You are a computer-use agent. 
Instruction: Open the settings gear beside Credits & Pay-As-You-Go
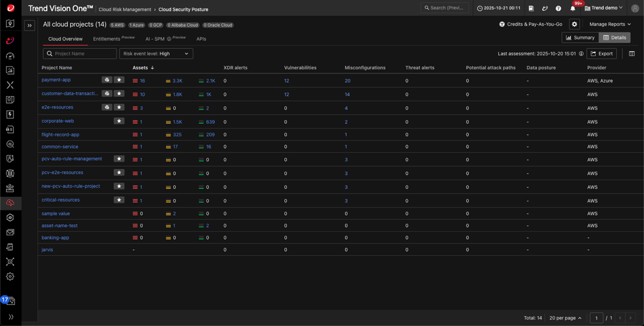pos(575,24)
